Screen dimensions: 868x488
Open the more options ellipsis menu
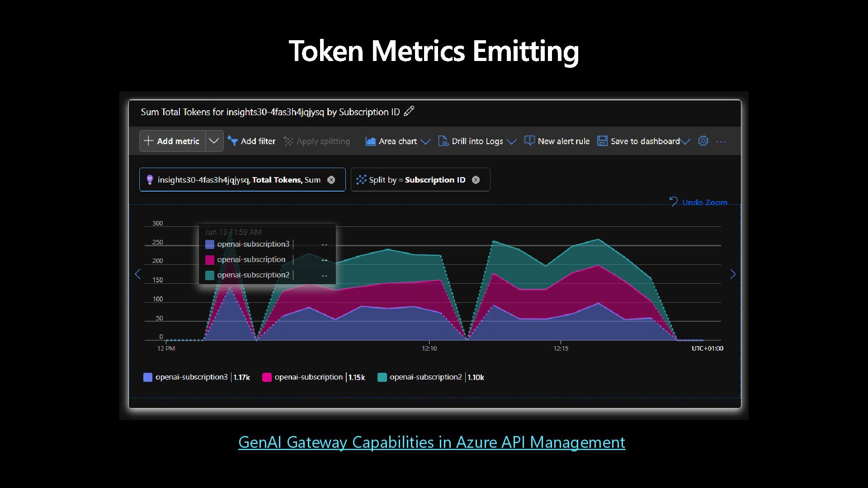pyautogui.click(x=721, y=141)
